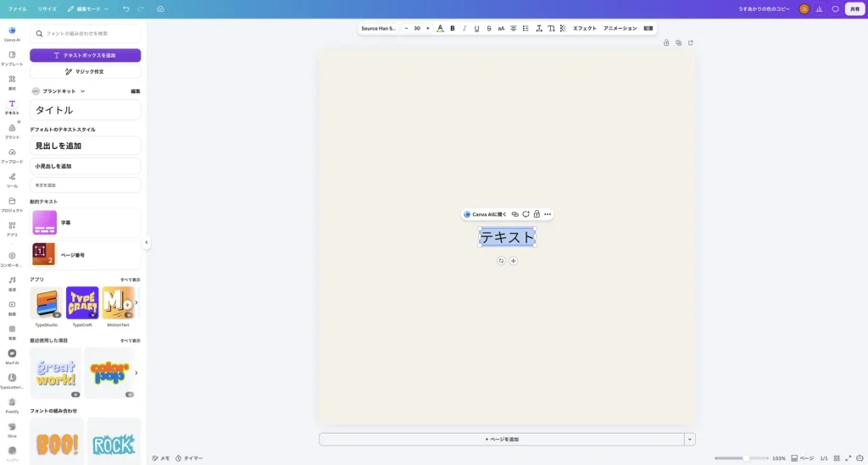
Task: Open the analytics chart icon in header
Action: click(820, 8)
